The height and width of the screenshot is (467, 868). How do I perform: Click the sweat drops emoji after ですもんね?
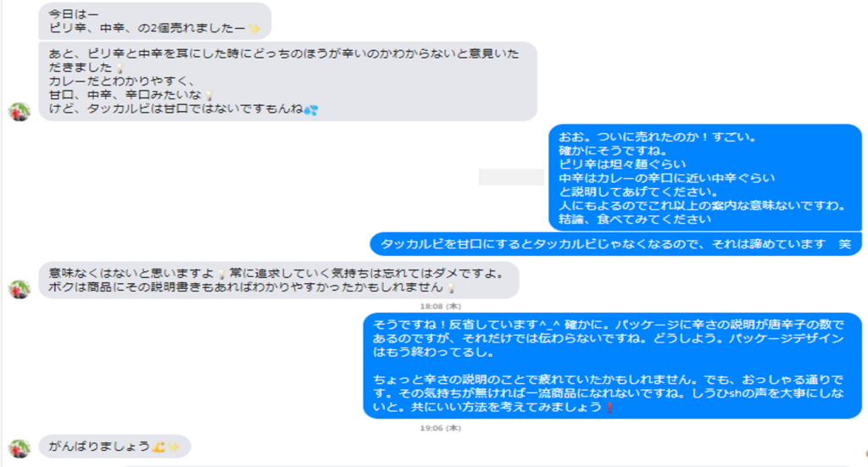[311, 109]
